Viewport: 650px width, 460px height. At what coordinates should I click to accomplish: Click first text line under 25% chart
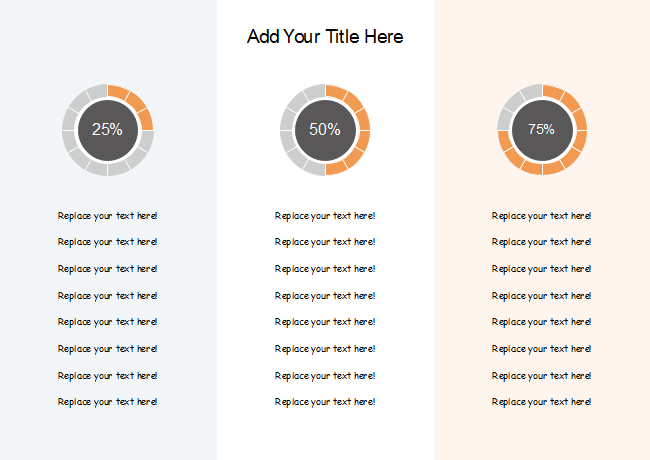pos(108,215)
